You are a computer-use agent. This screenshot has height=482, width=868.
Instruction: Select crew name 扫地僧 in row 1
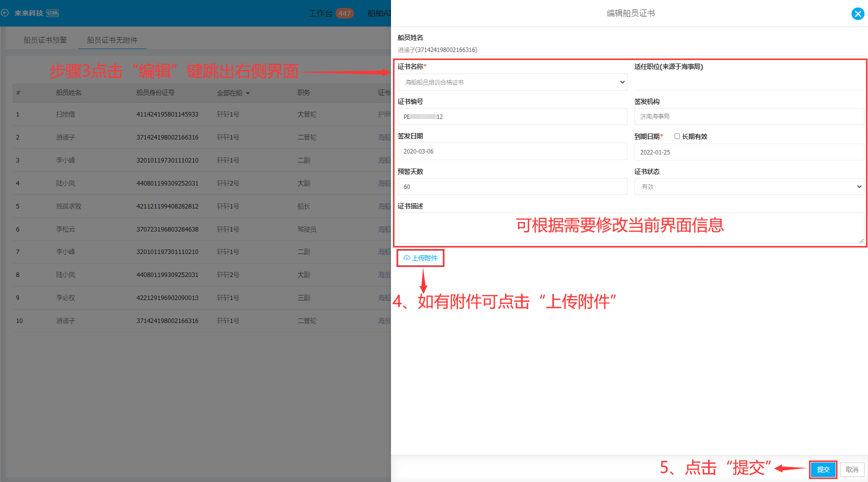click(x=65, y=114)
